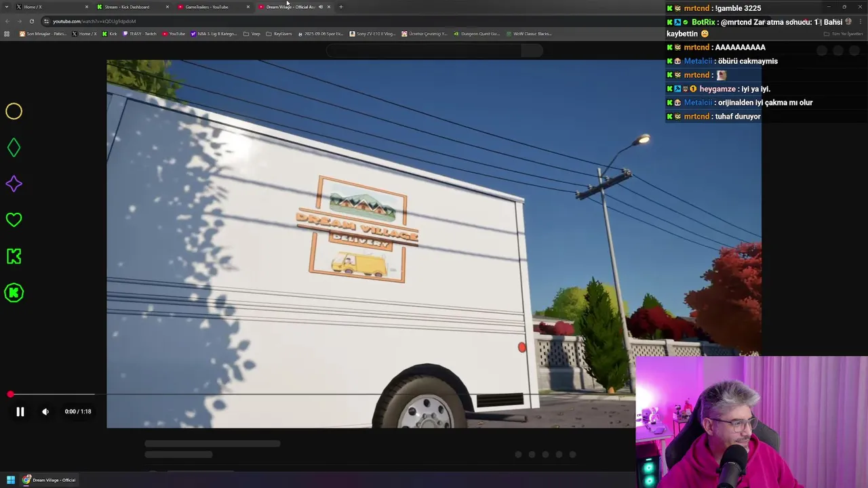The image size is (868, 488).
Task: Click the green diamond overlay icon
Action: pos(14,147)
